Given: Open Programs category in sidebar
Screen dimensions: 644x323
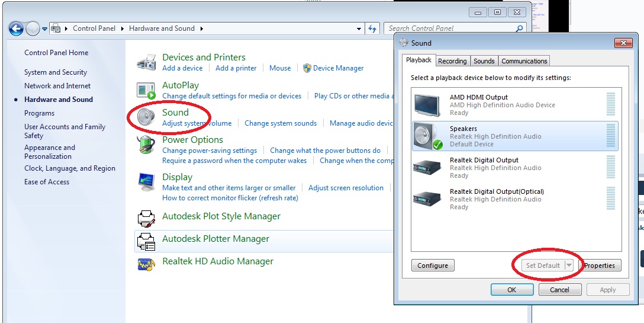Looking at the screenshot, I should (40, 113).
